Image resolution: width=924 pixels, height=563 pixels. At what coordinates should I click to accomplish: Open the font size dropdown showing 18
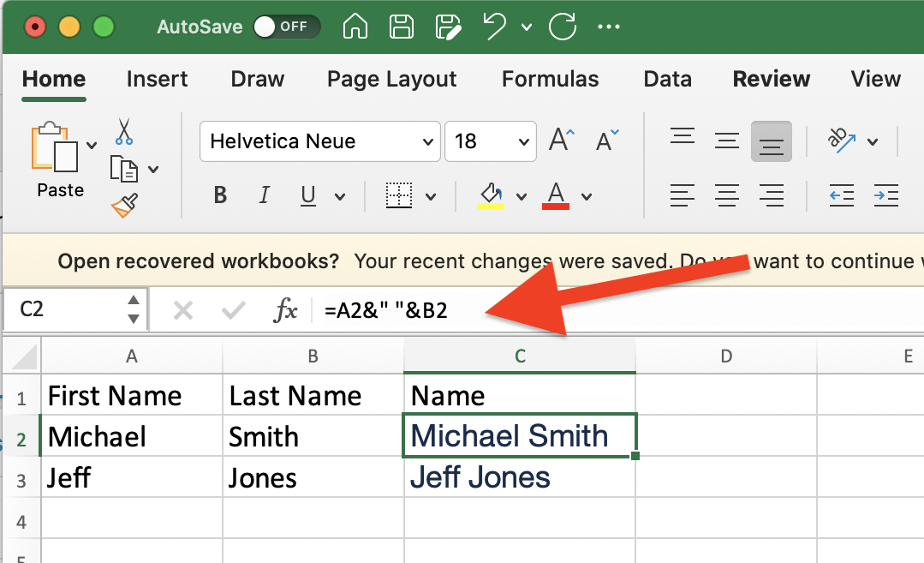click(x=522, y=141)
